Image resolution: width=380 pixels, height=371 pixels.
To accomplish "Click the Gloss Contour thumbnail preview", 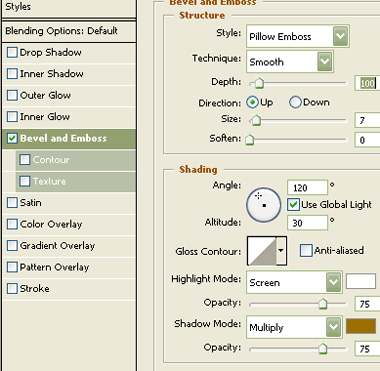I will click(262, 251).
